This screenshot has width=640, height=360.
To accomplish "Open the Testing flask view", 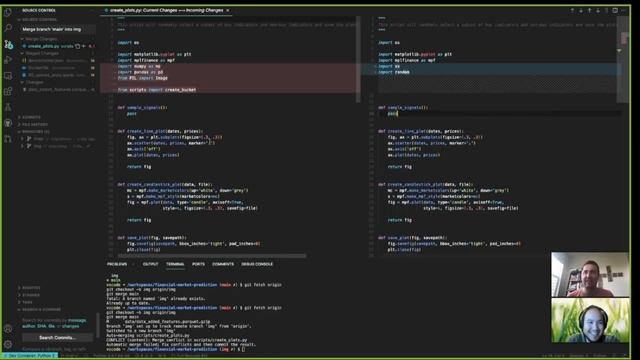I will [x=8, y=107].
